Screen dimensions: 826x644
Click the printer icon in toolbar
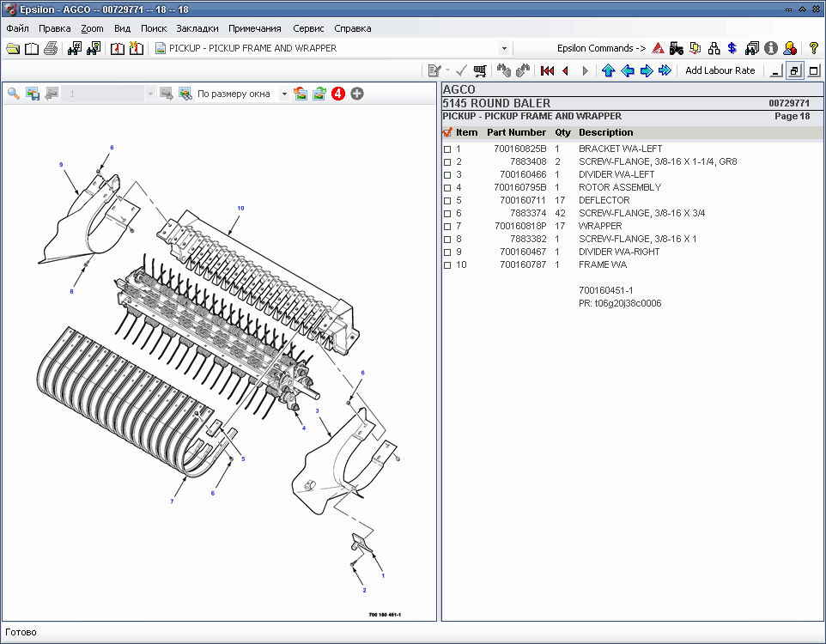(x=51, y=48)
